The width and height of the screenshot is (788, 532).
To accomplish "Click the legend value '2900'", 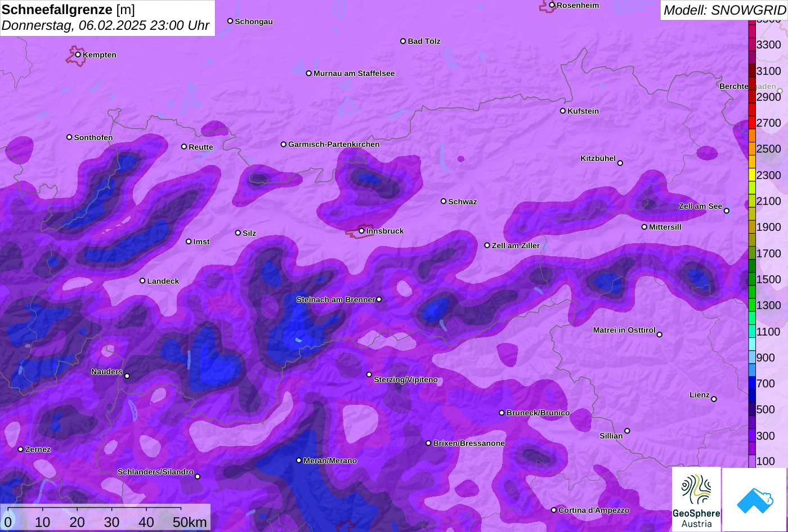I will coord(769,97).
